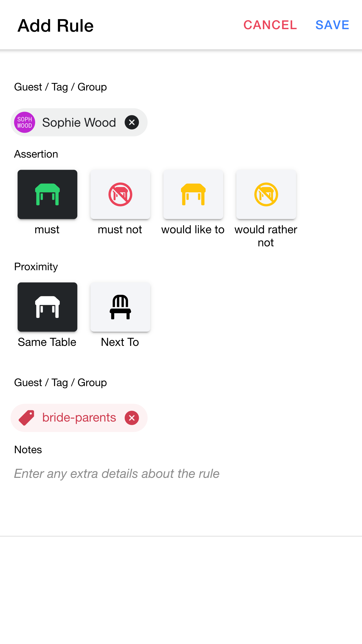Viewport: 362px width, 644px height.
Task: Tap the 'must not' text label
Action: (120, 229)
